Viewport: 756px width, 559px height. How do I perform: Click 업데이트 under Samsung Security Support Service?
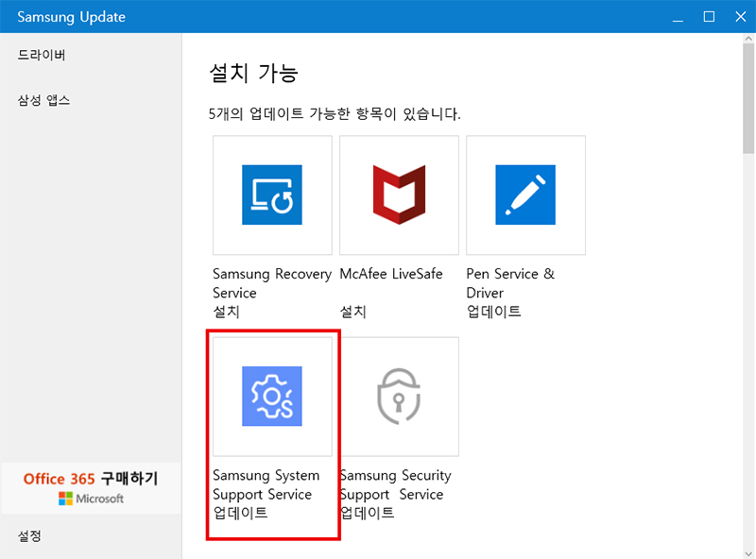click(x=368, y=513)
